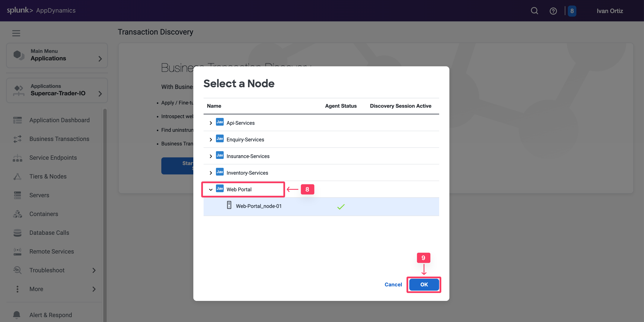Expand the Inventory-Services tier chevron
644x322 pixels.
(211, 173)
